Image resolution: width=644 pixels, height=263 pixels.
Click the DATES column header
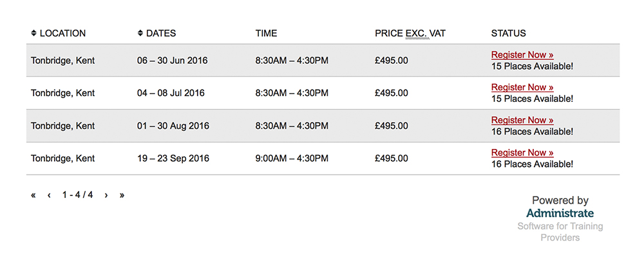click(x=161, y=34)
